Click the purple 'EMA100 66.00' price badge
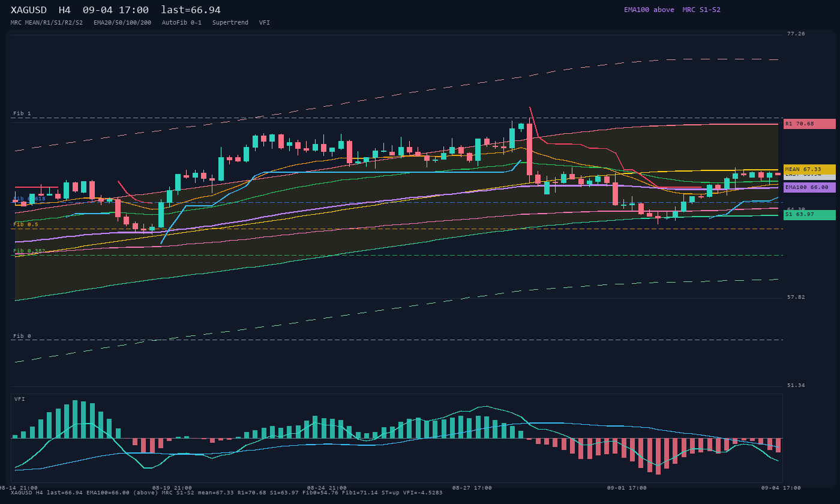840x504 pixels. pyautogui.click(x=809, y=187)
